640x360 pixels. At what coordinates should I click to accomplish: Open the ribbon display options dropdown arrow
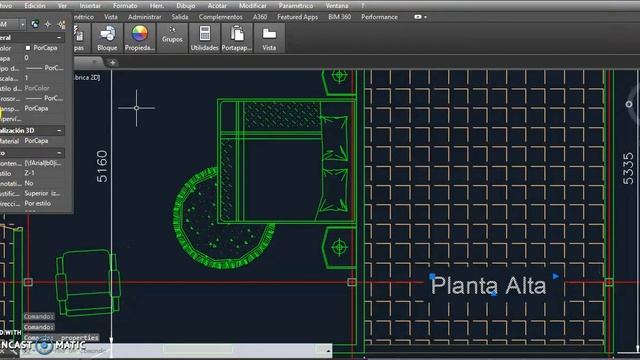[425, 17]
